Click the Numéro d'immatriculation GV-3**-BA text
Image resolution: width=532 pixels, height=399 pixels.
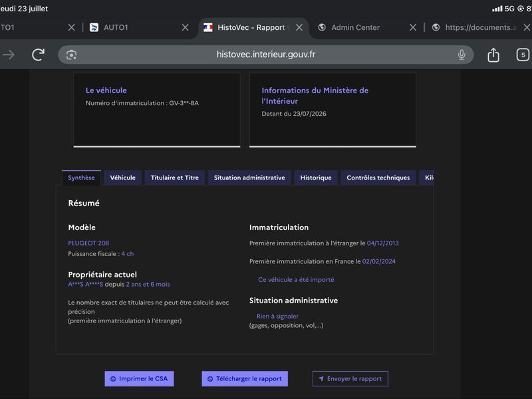tap(142, 103)
